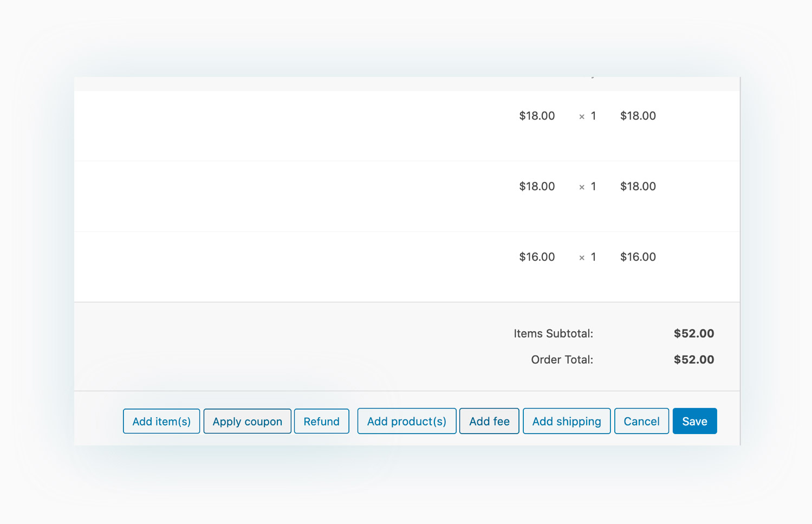The width and height of the screenshot is (812, 524).
Task: Select the $16.00 line total
Action: coord(638,257)
